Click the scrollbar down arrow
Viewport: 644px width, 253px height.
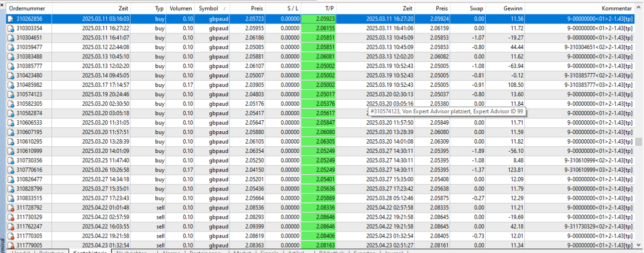pyautogui.click(x=639, y=245)
